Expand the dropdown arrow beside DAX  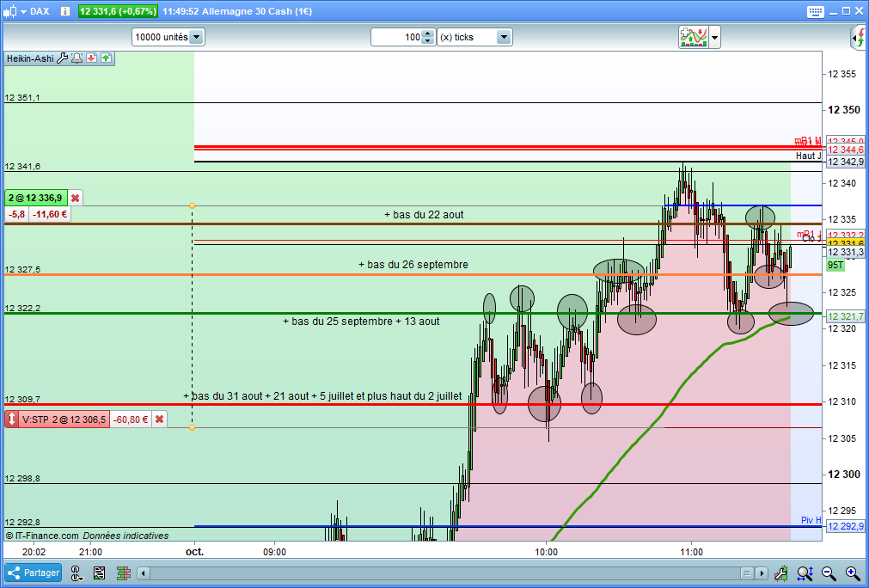(x=23, y=12)
